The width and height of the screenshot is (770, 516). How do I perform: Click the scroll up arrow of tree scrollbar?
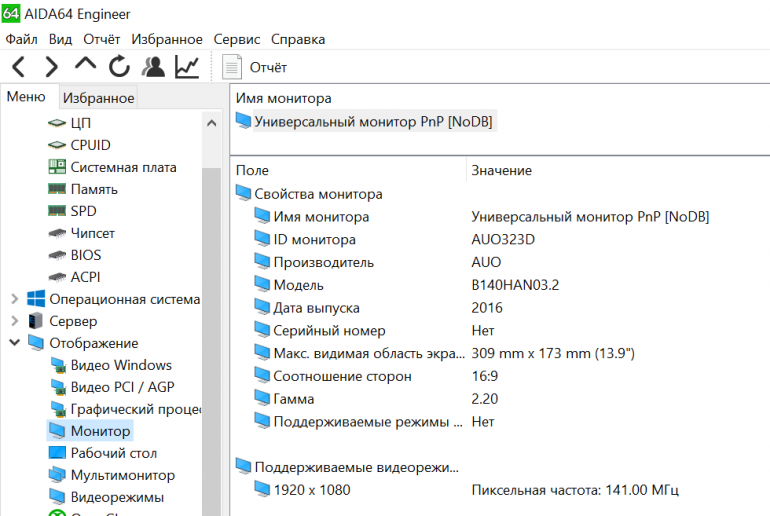tap(212, 123)
